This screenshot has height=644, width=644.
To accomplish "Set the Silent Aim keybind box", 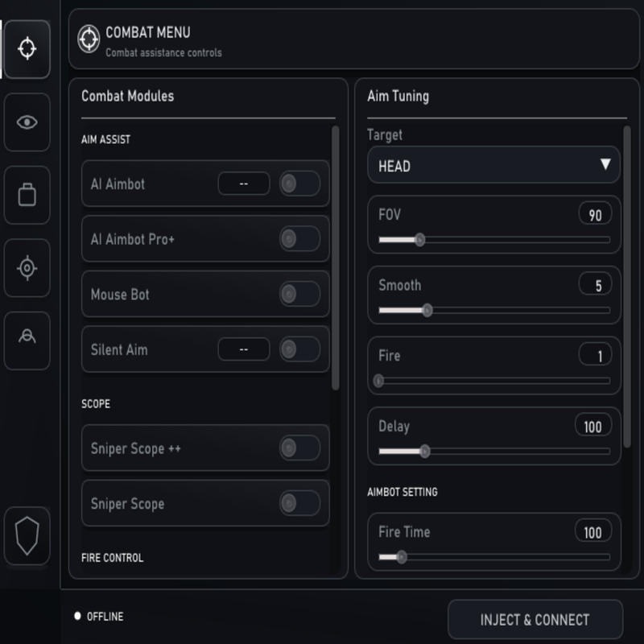I will (x=244, y=349).
